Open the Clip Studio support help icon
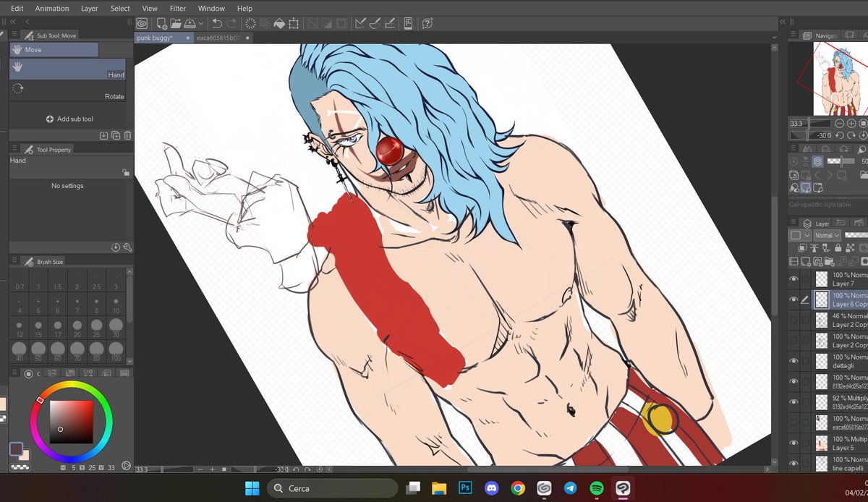Viewport: 868px width, 502px height. [x=427, y=23]
